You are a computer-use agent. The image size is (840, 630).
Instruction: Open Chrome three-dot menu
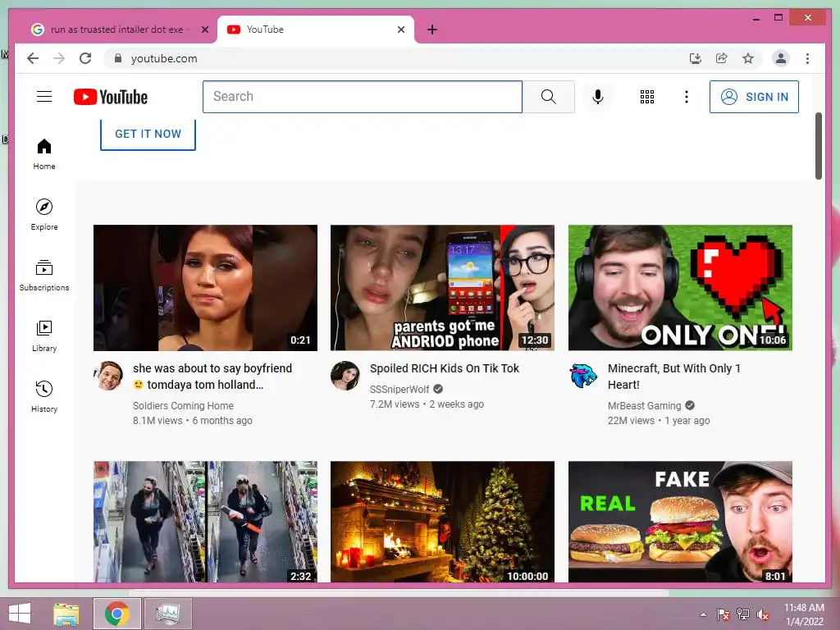point(807,58)
